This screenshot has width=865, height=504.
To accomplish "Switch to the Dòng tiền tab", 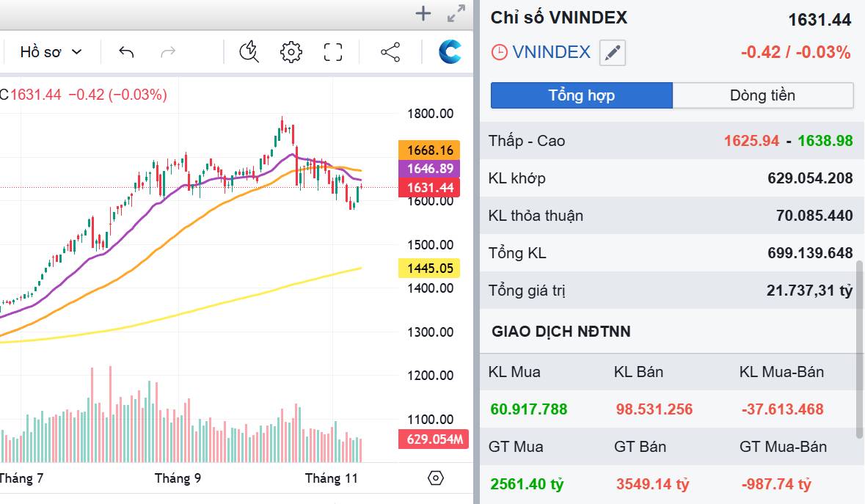I will (x=763, y=95).
